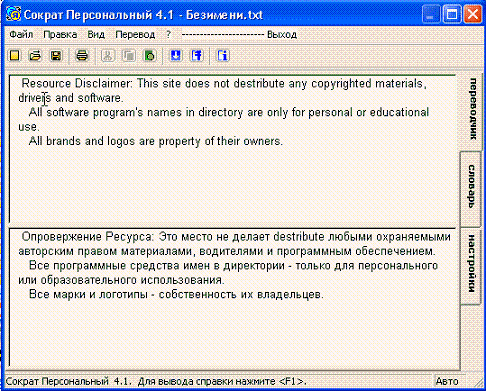The height and width of the screenshot is (391, 486).
Task: Close the Сократ Персональный window
Action: tap(473, 15)
